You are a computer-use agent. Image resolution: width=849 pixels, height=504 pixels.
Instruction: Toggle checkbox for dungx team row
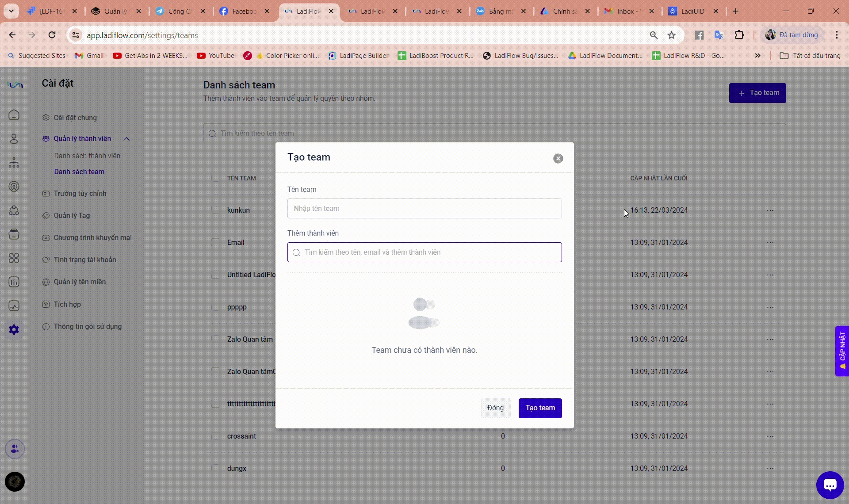pos(215,468)
